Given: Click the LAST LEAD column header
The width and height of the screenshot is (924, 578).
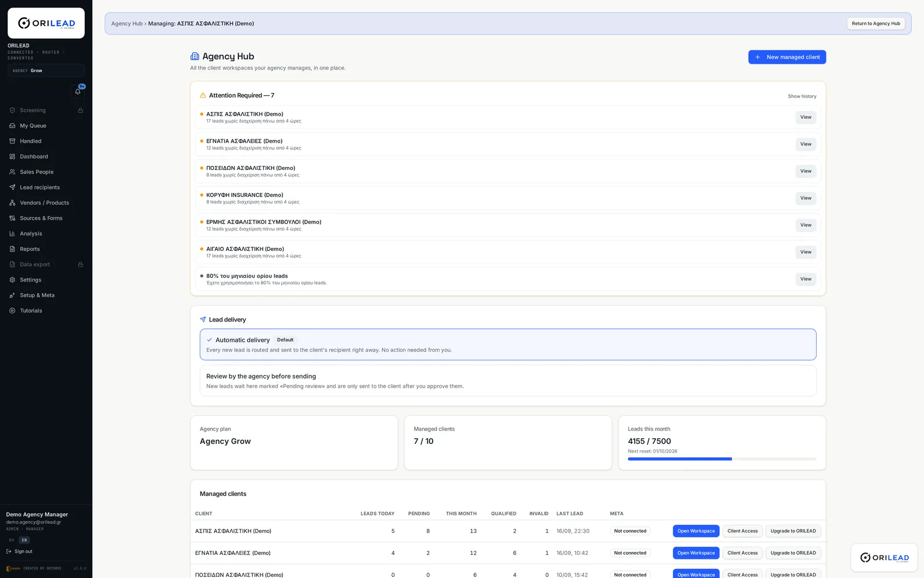Looking at the screenshot, I should coord(569,514).
